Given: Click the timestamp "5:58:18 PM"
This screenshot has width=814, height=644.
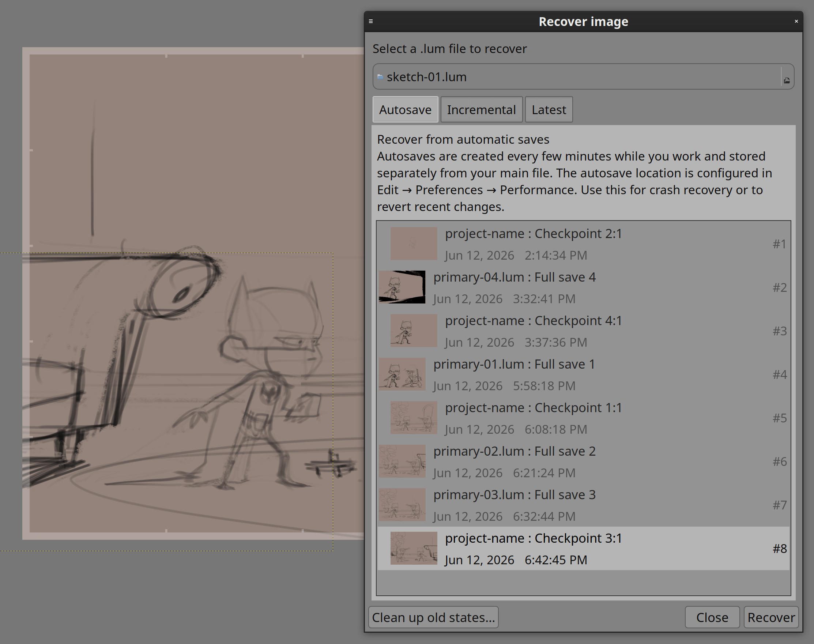Looking at the screenshot, I should point(544,386).
